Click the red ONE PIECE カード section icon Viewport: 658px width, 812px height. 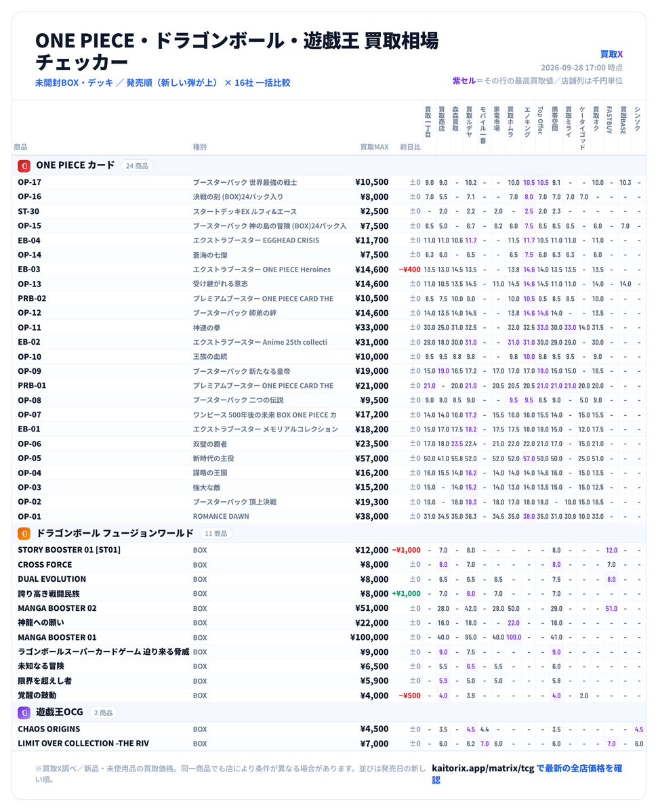pos(24,166)
